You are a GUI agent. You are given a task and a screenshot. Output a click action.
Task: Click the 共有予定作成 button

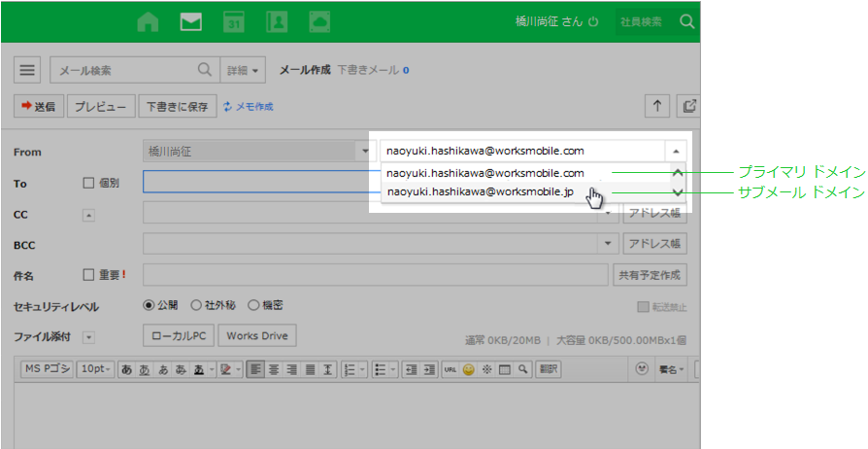pos(650,275)
